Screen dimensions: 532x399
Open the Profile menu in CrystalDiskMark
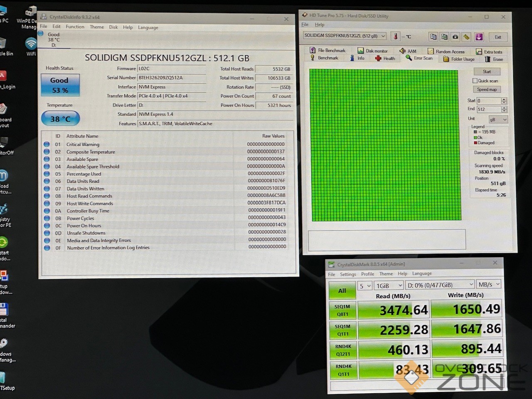point(367,274)
